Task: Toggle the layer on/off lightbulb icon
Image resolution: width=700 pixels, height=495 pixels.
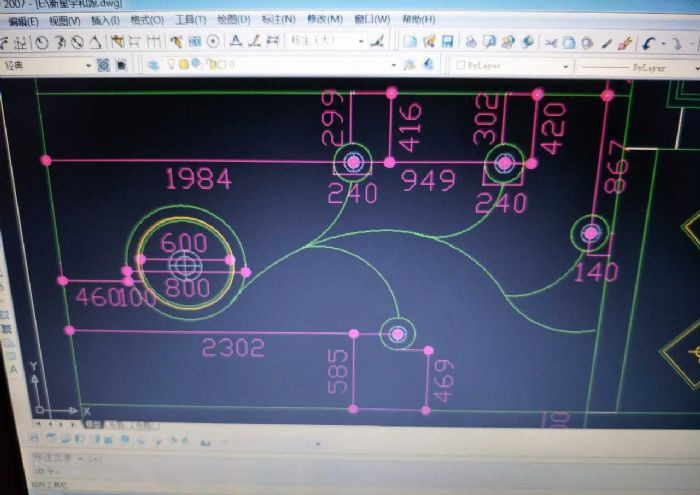Action: tap(169, 65)
